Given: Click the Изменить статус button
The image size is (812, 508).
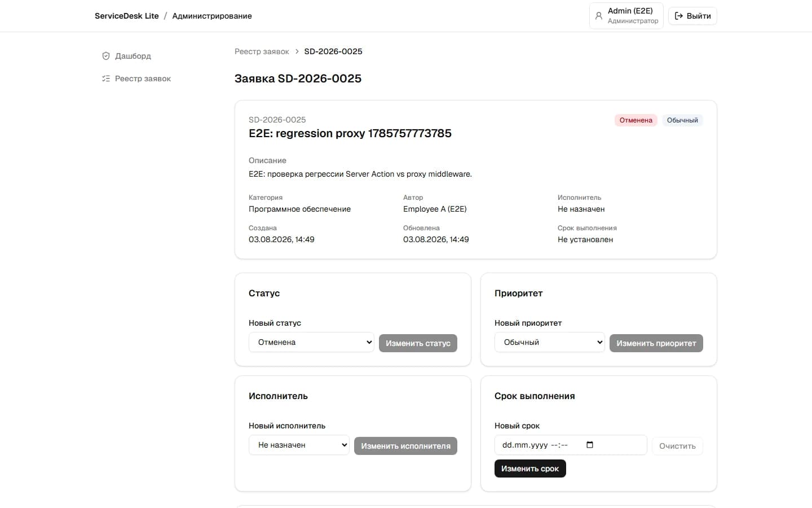Looking at the screenshot, I should pos(418,343).
